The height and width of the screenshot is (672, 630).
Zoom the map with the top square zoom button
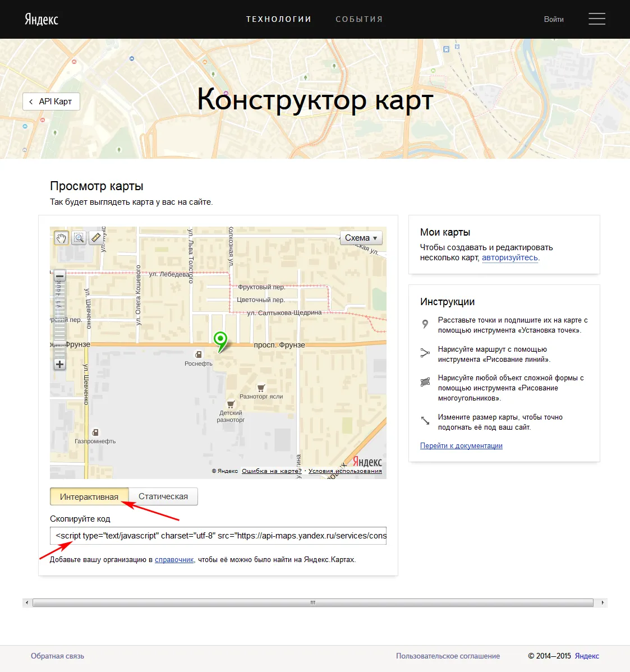tap(59, 276)
